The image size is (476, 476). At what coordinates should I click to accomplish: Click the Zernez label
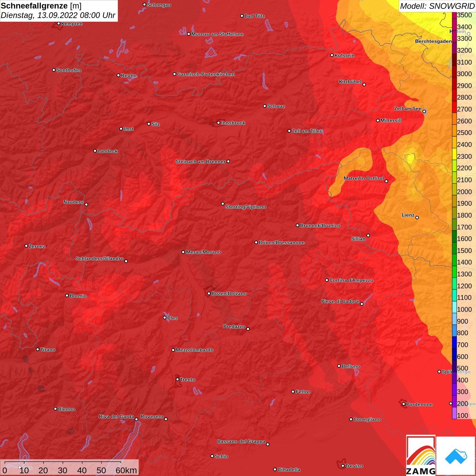(x=37, y=246)
